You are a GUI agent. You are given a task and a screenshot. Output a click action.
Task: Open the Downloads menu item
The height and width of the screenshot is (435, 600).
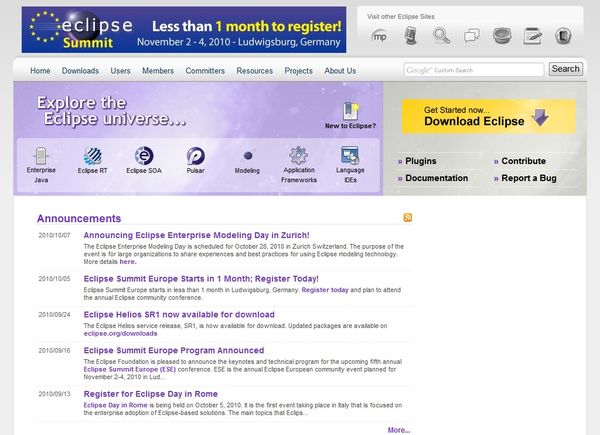tap(80, 71)
